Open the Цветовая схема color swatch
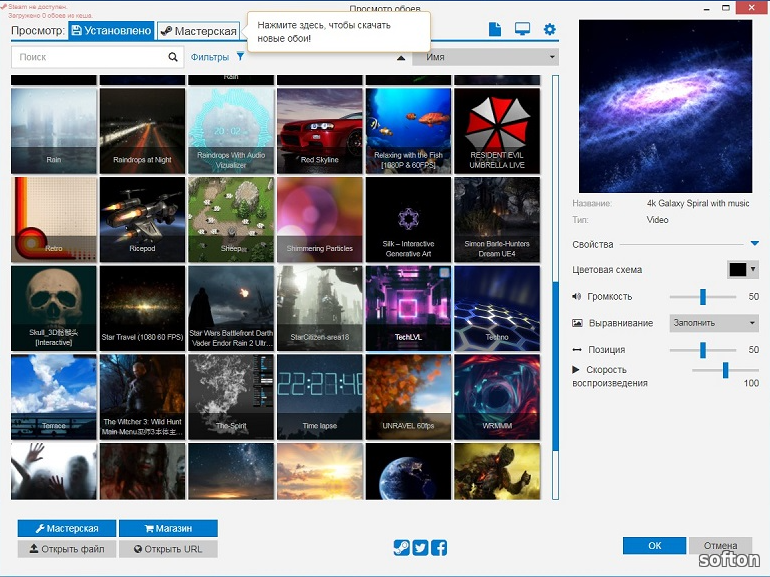 741,269
